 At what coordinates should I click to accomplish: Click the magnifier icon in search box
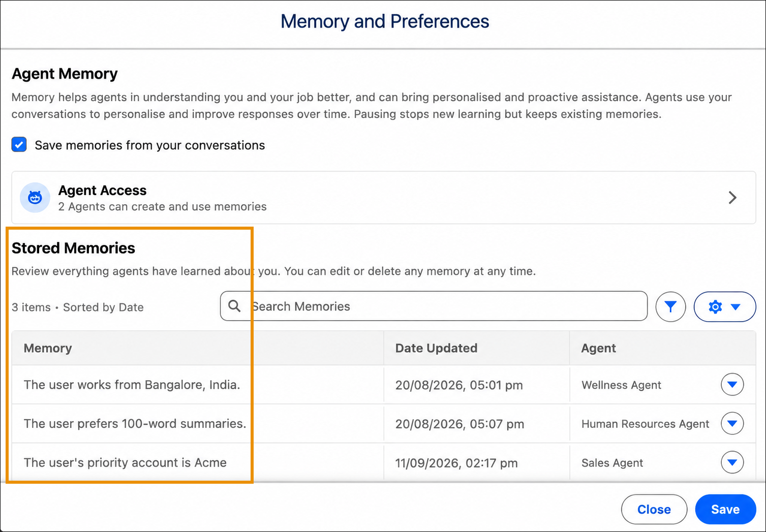point(234,306)
